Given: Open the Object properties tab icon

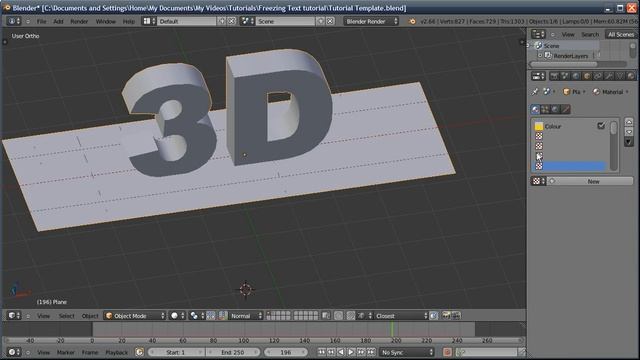Looking at the screenshot, I should click(587, 76).
